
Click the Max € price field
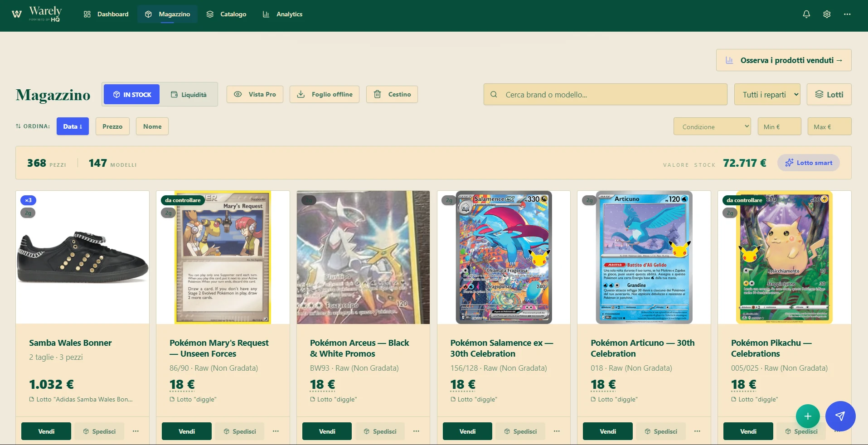(829, 126)
